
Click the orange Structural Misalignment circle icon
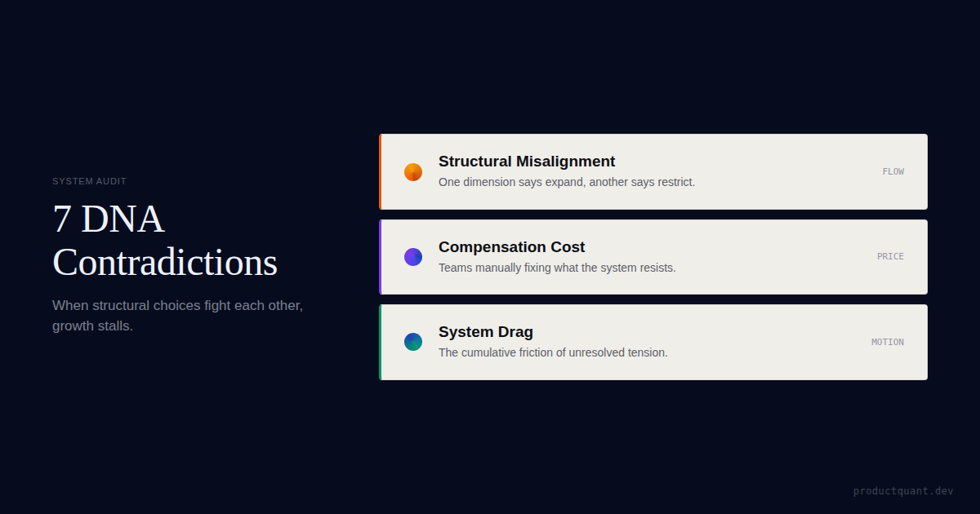pos(413,172)
